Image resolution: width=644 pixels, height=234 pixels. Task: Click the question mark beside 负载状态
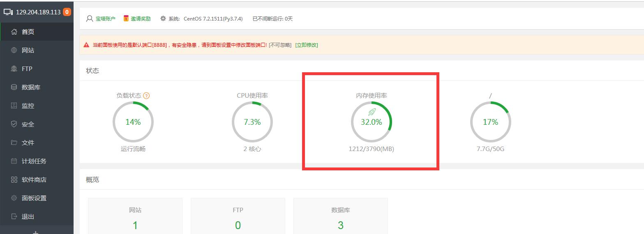[x=146, y=96]
